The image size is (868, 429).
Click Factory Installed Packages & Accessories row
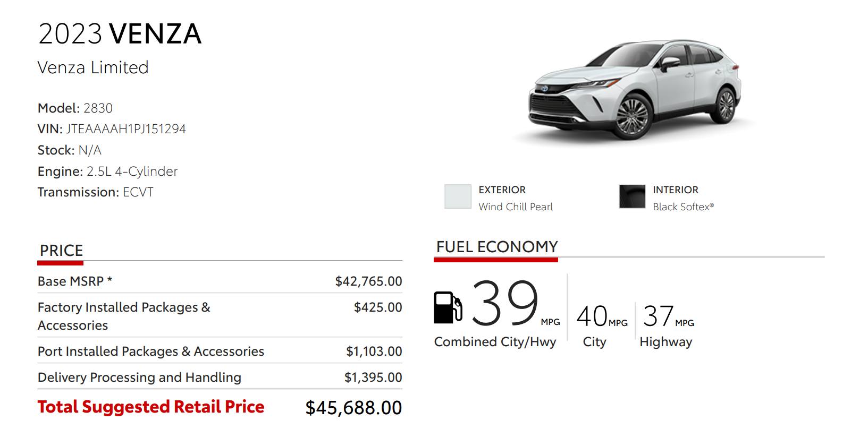click(220, 316)
